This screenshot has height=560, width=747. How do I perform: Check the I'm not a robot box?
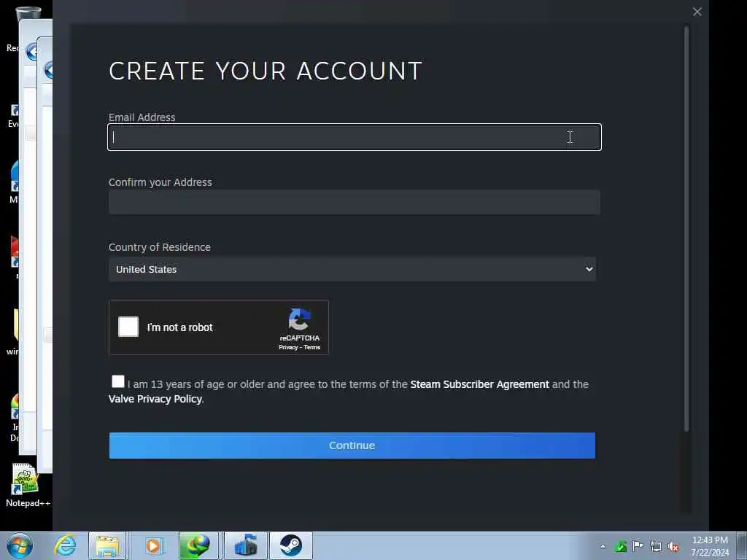click(128, 327)
